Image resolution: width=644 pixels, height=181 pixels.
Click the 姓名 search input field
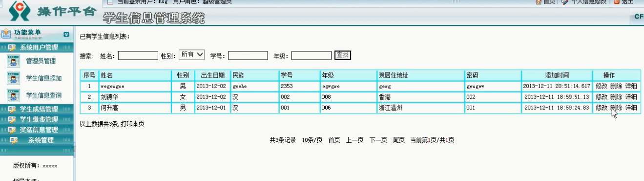[138, 56]
